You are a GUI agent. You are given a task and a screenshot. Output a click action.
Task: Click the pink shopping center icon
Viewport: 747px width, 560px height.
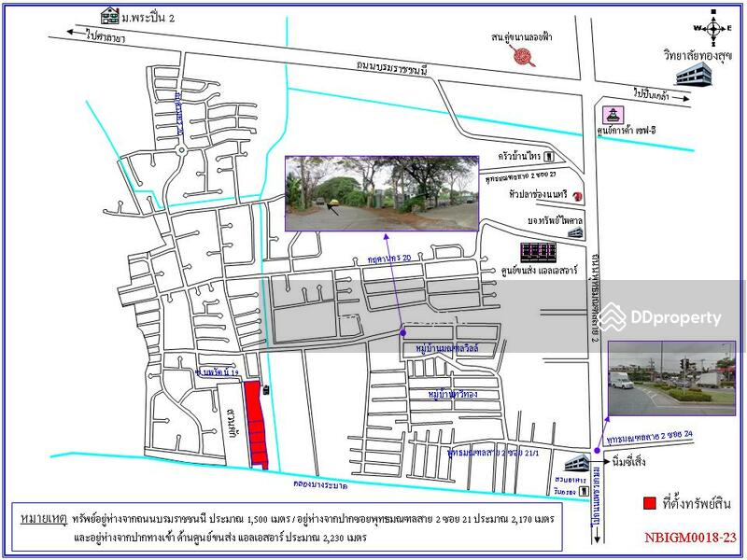(x=613, y=116)
